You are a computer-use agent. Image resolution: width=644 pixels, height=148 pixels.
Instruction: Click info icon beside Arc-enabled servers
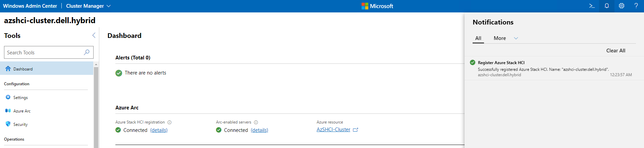256,122
